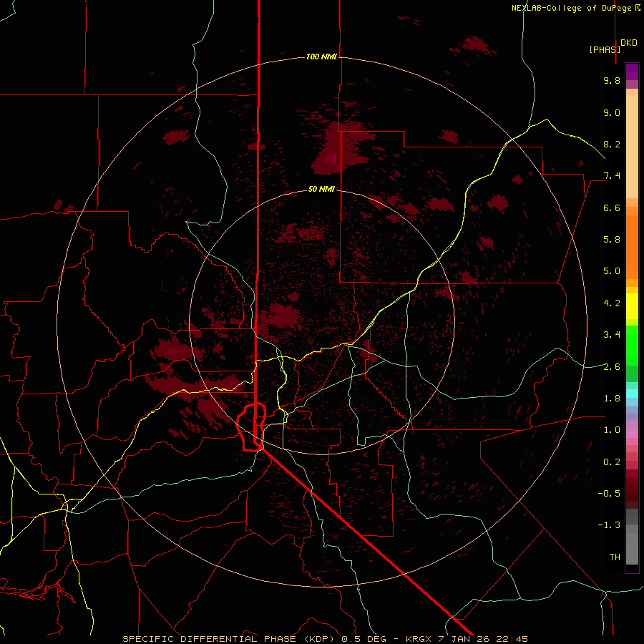Click the purple top segment of the color bar

tap(632, 72)
